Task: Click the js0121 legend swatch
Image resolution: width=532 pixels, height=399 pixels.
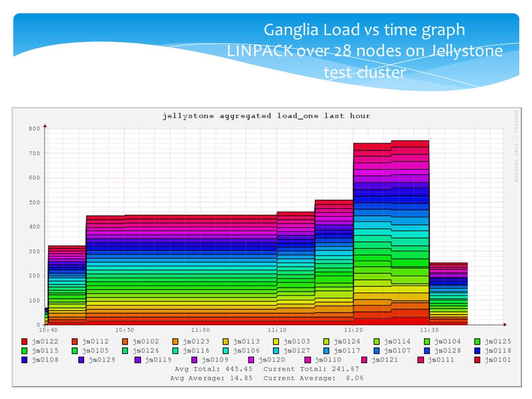Action: point(364,360)
